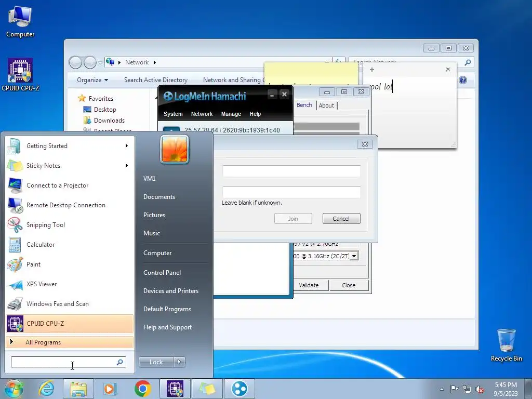Image resolution: width=532 pixels, height=399 pixels.
Task: Expand the address bar arrow after Network
Action: pyautogui.click(x=155, y=62)
